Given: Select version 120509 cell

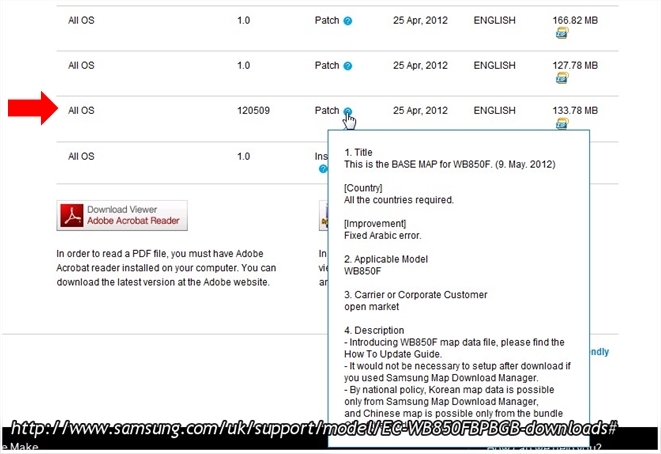Looking at the screenshot, I should [253, 110].
